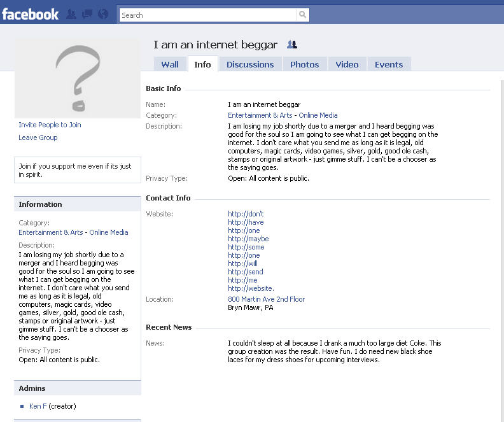Open the http://have website link
This screenshot has width=504, height=422.
click(246, 222)
